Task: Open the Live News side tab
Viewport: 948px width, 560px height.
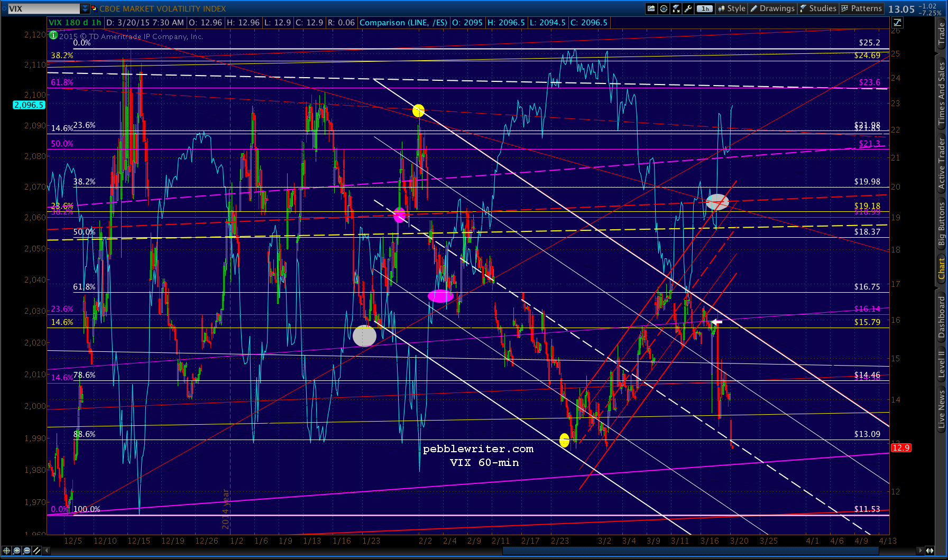Action: (x=942, y=409)
